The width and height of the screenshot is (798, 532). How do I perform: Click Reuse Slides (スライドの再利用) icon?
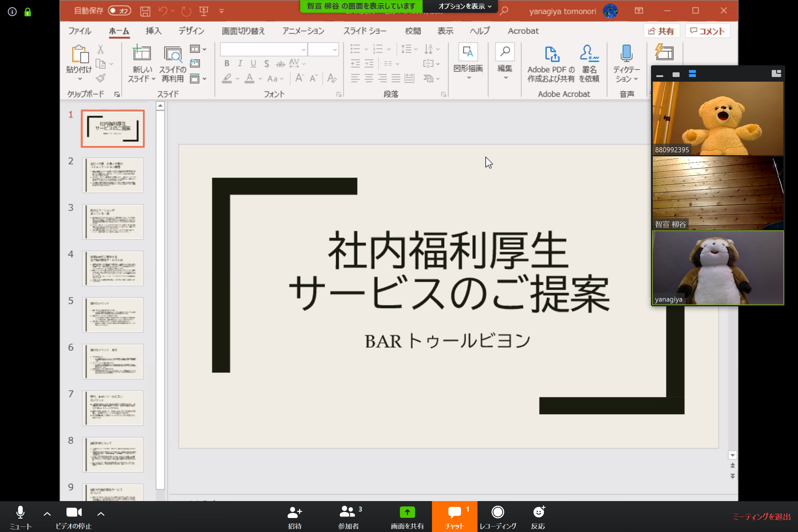coord(173,54)
